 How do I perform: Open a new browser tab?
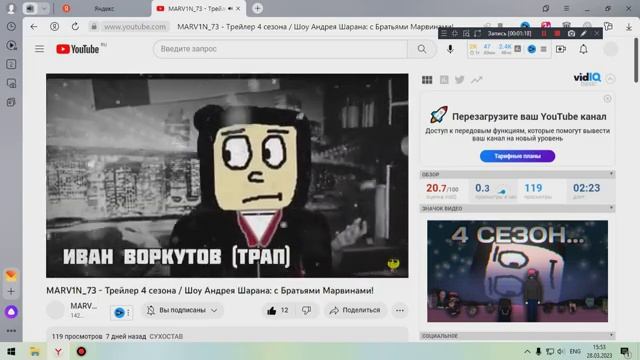(257, 8)
